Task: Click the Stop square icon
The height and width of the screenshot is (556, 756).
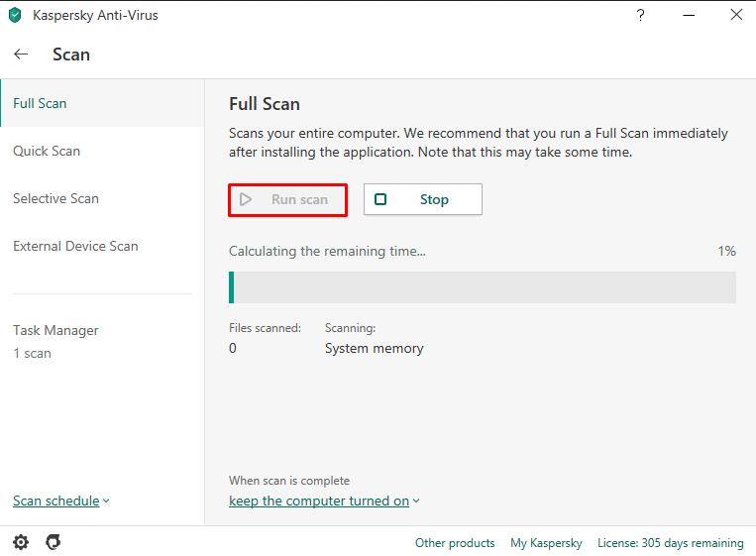Action: tap(380, 199)
